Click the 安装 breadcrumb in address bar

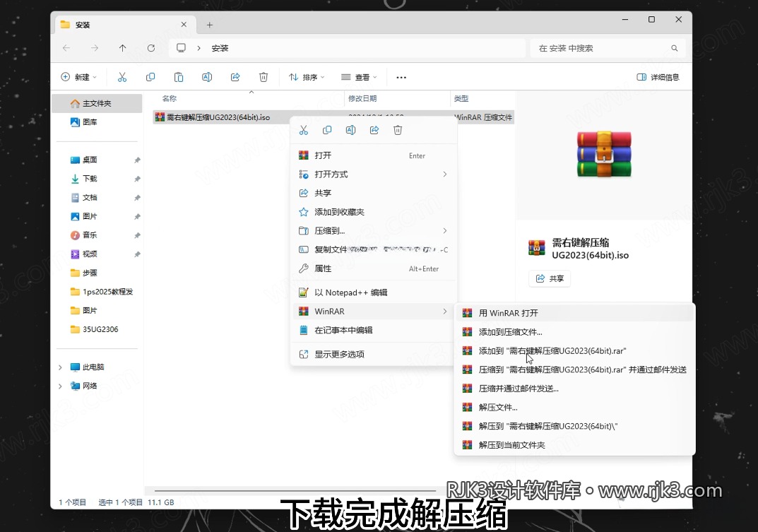(x=220, y=48)
